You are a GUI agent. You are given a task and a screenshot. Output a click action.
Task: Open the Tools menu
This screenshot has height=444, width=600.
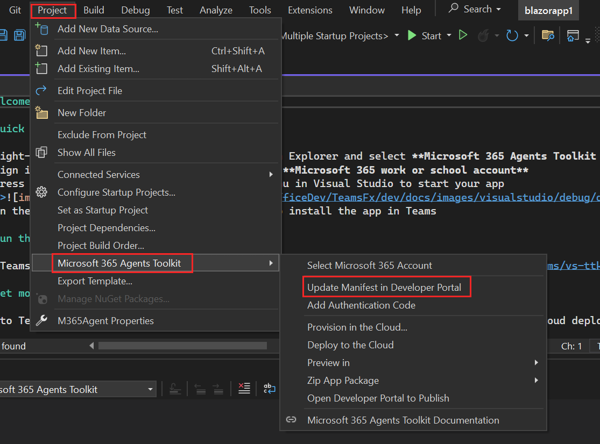(x=260, y=10)
